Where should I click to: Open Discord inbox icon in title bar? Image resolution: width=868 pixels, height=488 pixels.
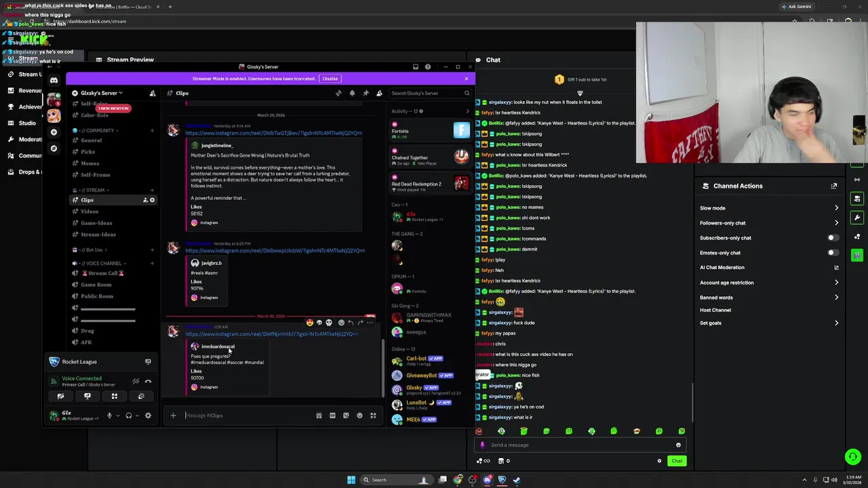tap(416, 67)
